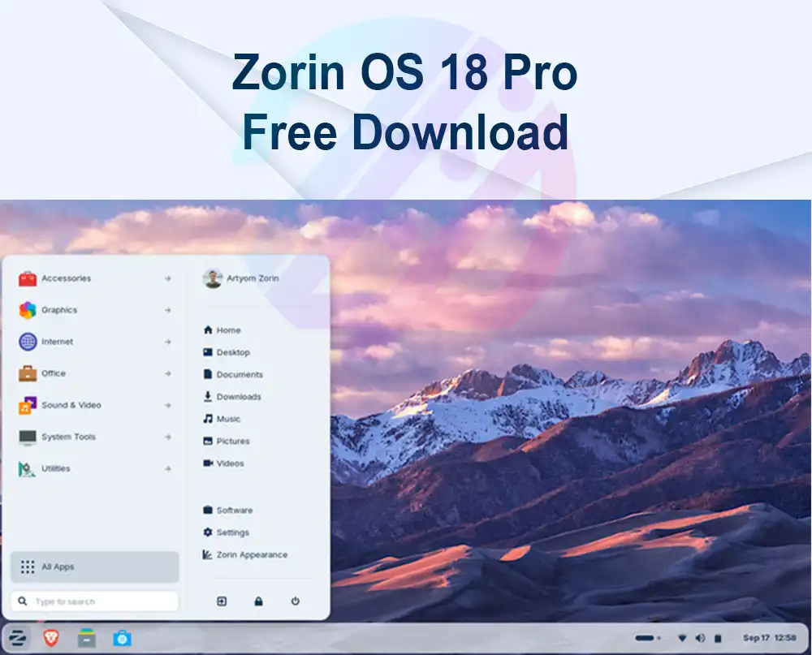The height and width of the screenshot is (655, 812).
Task: Expand the Graphics category
Action: (60, 310)
